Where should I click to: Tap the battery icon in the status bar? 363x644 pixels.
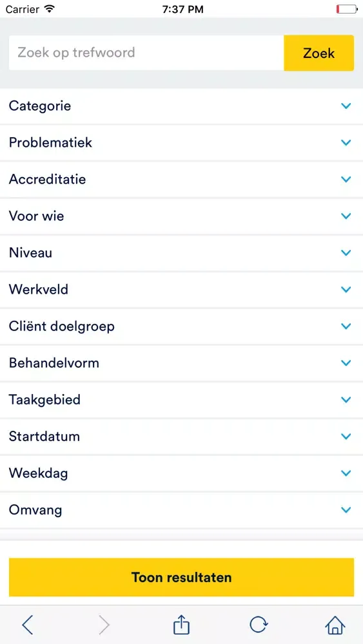346,9
